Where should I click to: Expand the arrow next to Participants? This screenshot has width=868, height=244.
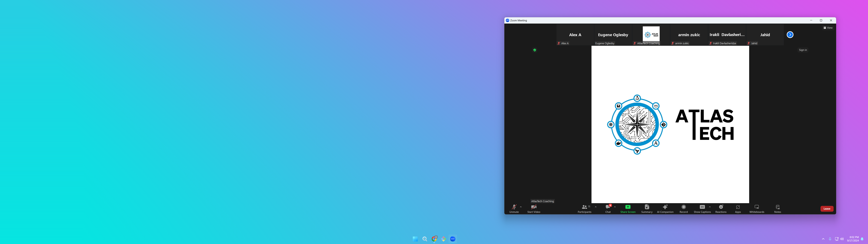coord(596,207)
